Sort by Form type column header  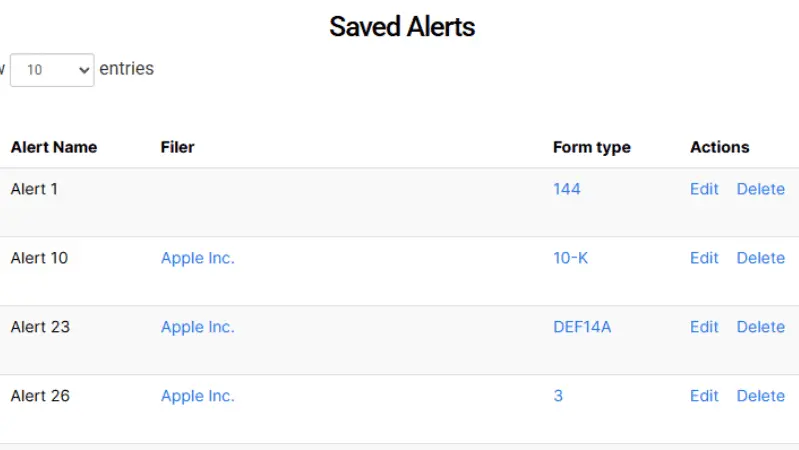point(591,147)
